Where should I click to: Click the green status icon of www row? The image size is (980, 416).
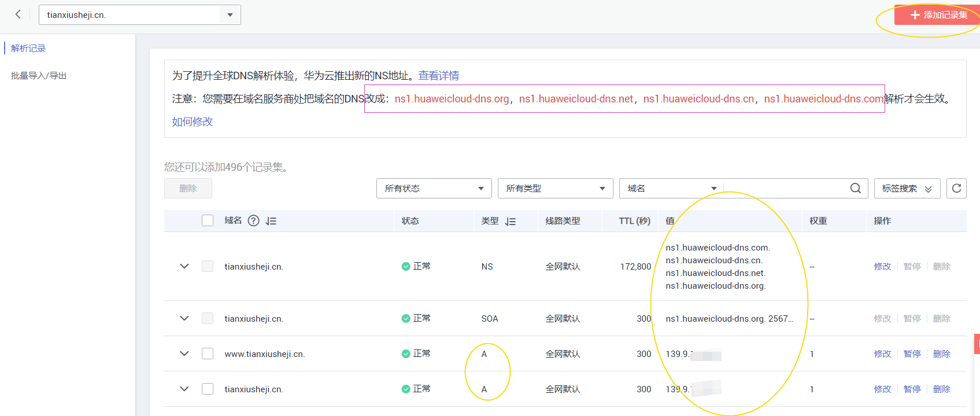(406, 354)
